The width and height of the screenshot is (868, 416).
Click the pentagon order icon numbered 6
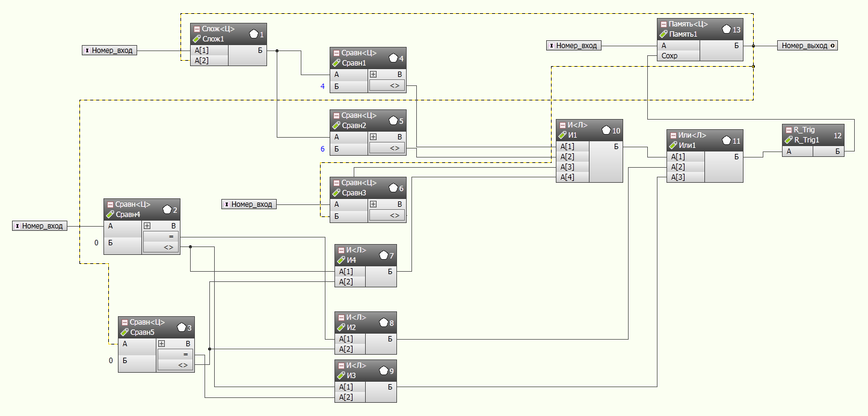393,188
